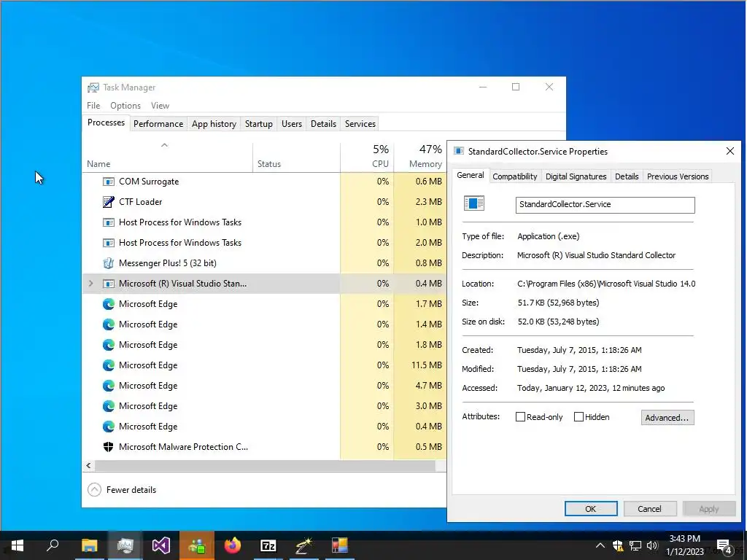Switch to the Users tab
The width and height of the screenshot is (747, 560).
292,124
